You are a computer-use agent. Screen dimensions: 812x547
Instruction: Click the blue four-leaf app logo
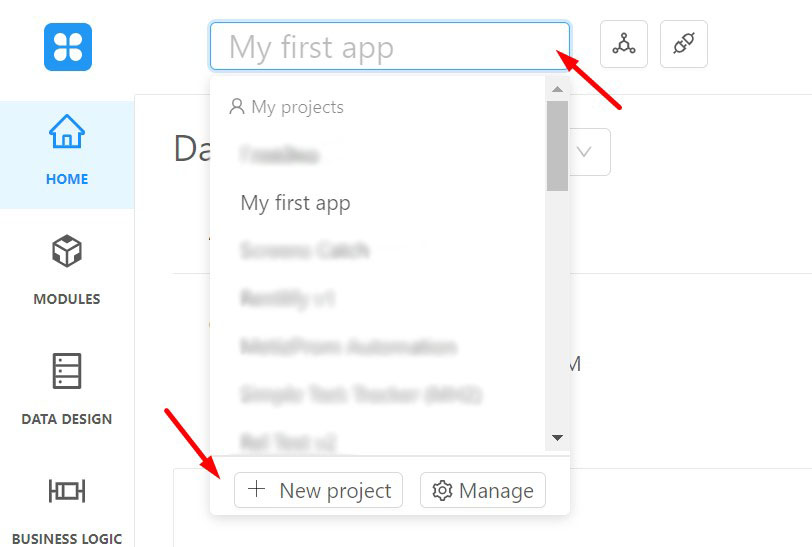[x=68, y=47]
